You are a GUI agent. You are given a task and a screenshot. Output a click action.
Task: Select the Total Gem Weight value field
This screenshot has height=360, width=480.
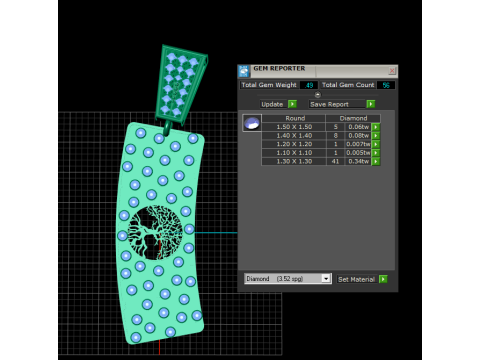309,85
